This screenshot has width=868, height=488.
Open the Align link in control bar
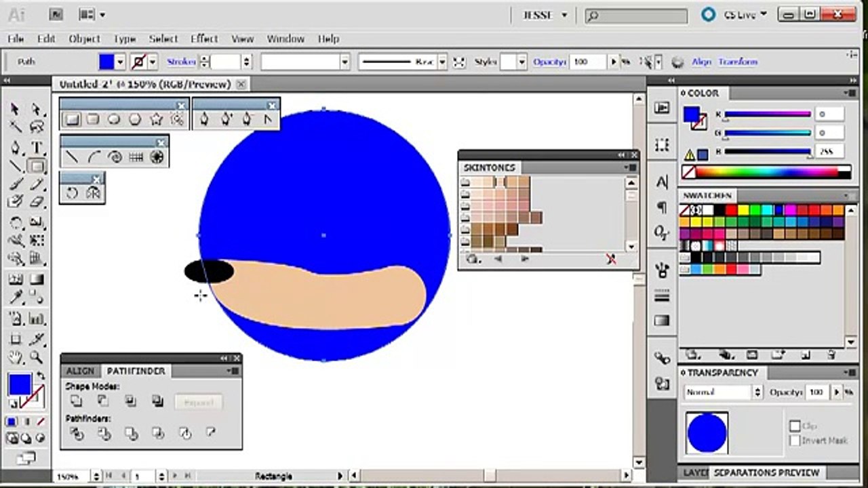(x=701, y=62)
